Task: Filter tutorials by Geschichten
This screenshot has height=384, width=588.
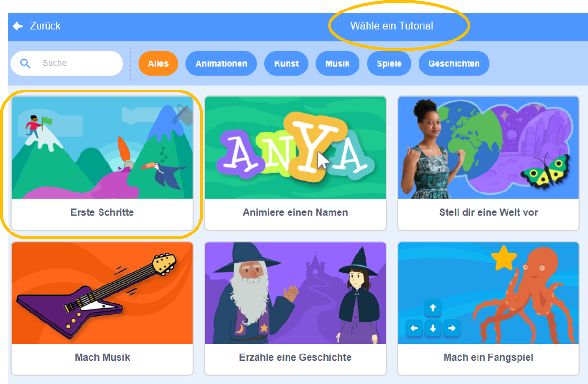Action: (454, 63)
